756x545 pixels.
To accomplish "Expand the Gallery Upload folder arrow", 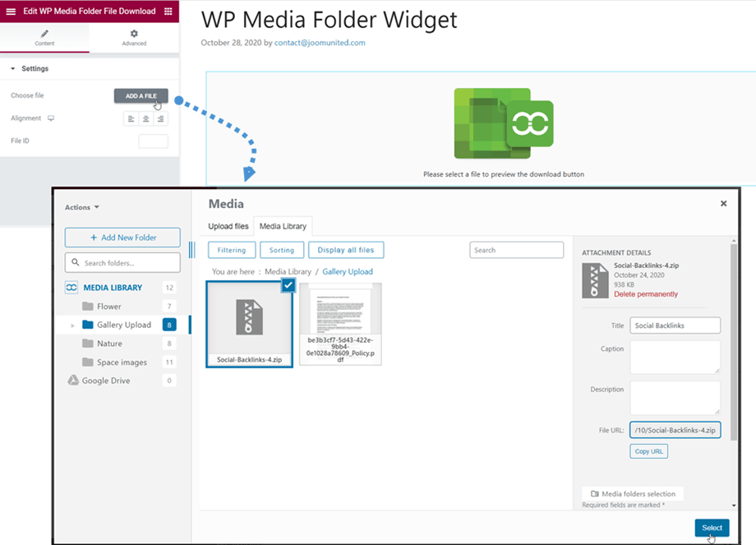I will pyautogui.click(x=72, y=326).
